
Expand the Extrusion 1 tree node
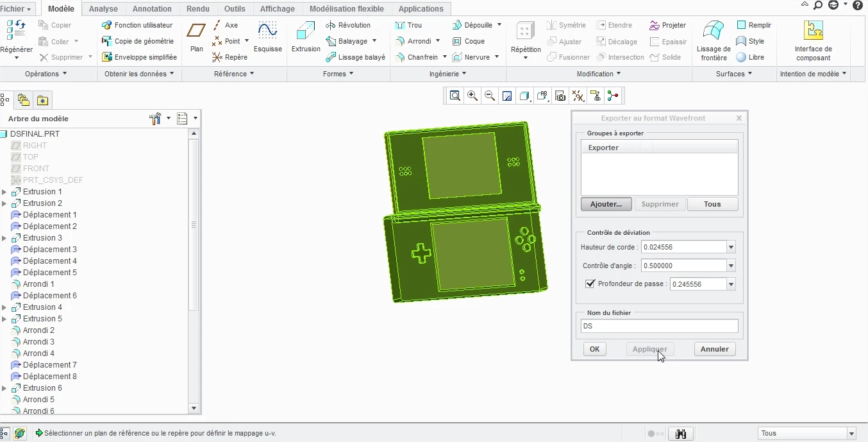click(x=4, y=192)
